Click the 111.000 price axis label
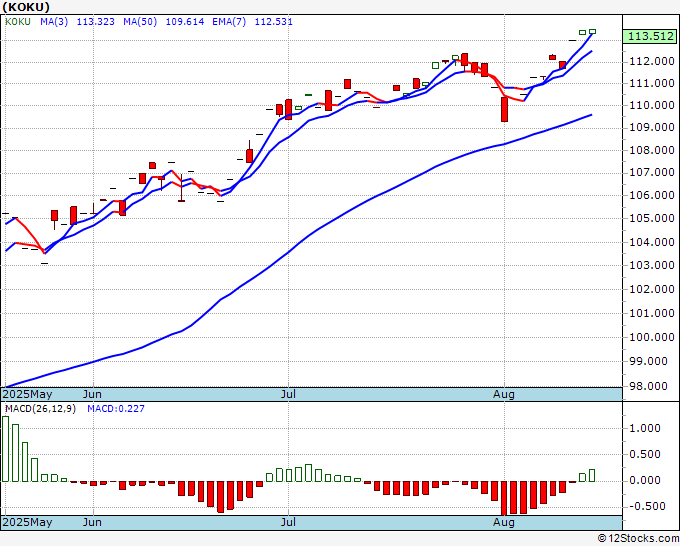The width and height of the screenshot is (680, 546). tap(652, 83)
